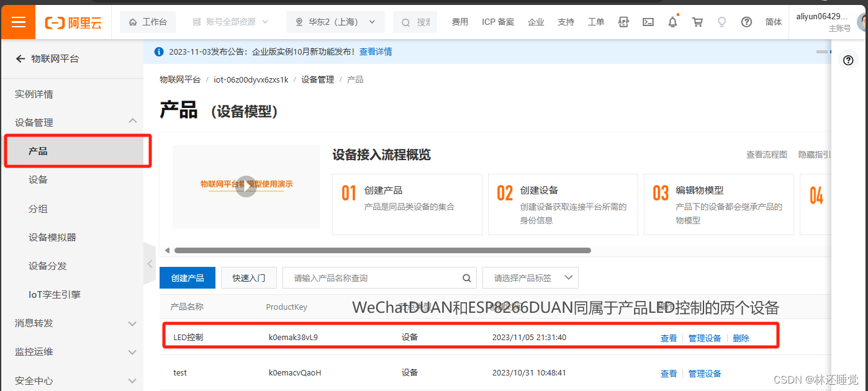
Task: Click the product name search magnifier
Action: coord(466,278)
